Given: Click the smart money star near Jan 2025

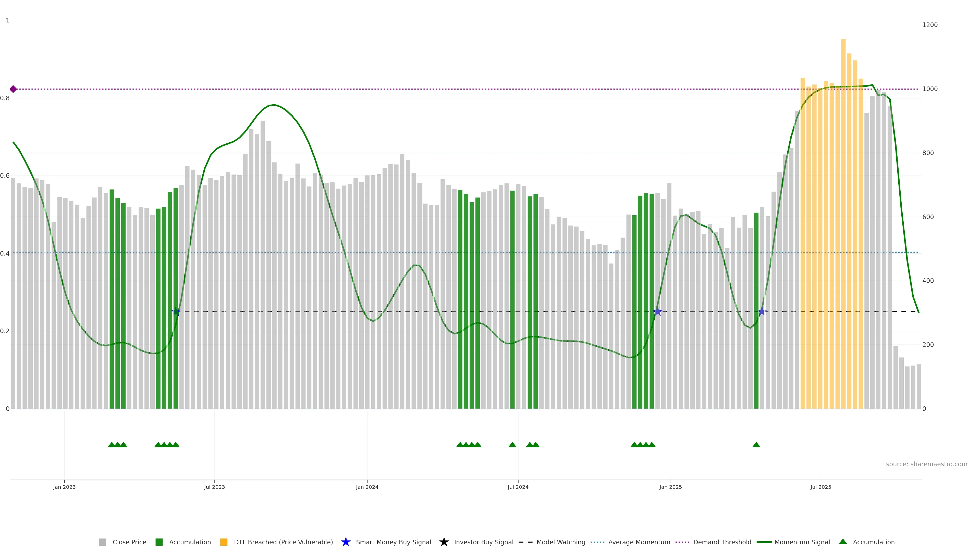Looking at the screenshot, I should coord(658,311).
